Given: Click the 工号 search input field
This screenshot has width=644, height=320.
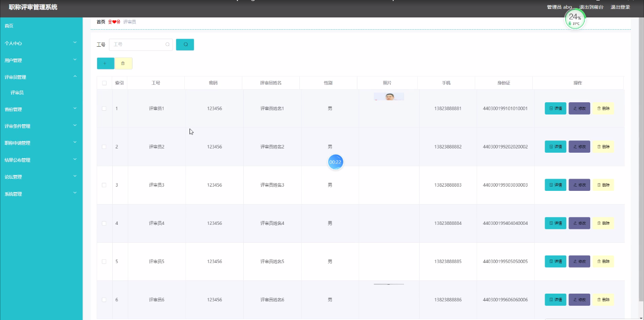Looking at the screenshot, I should click(x=140, y=44).
